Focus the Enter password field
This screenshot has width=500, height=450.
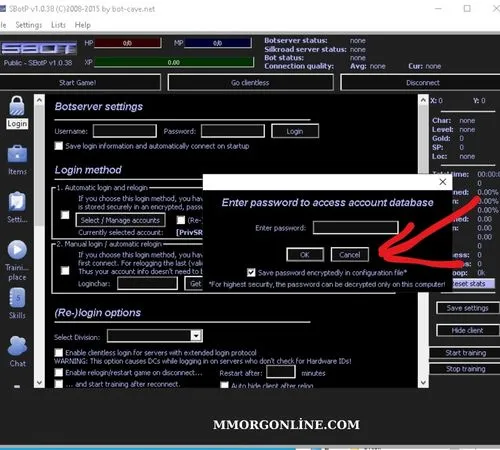tap(355, 228)
